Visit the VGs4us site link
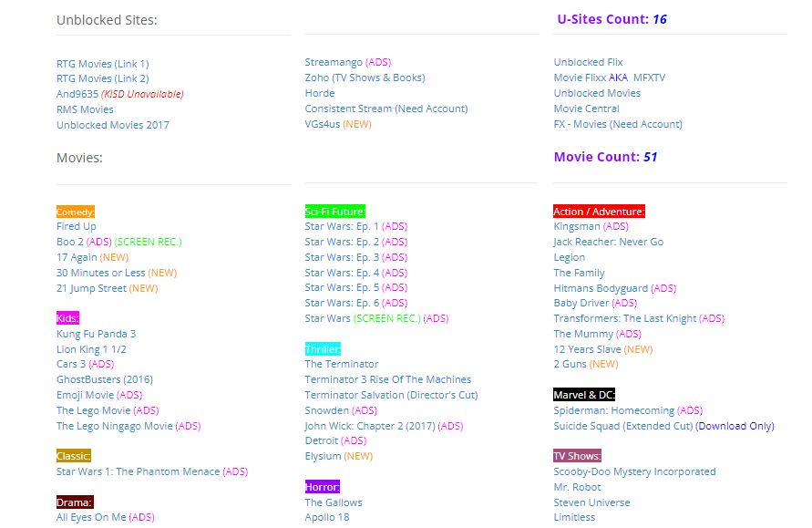Image resolution: width=812 pixels, height=528 pixels. [323, 124]
